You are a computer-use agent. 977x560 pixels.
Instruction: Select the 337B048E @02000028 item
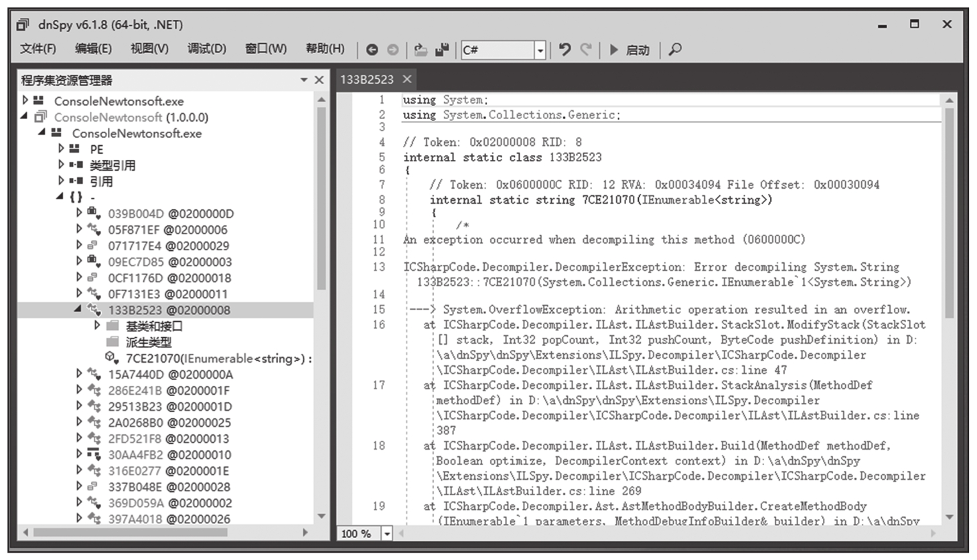pos(169,486)
